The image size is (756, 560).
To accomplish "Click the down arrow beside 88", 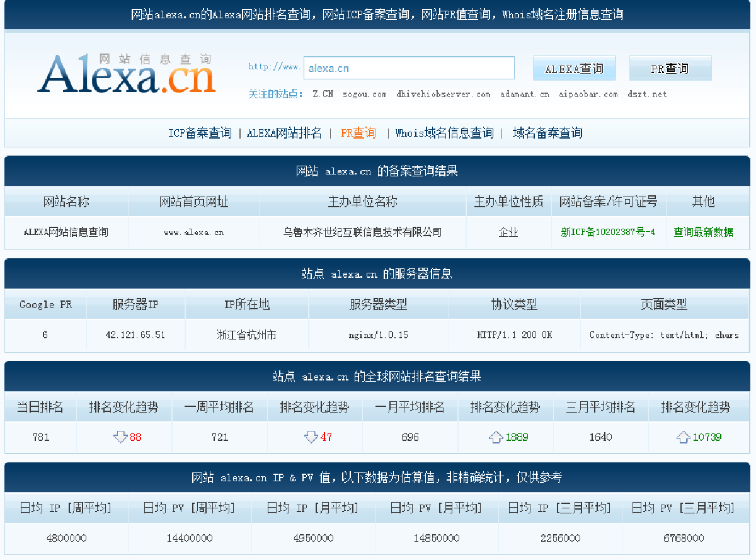I will click(120, 437).
